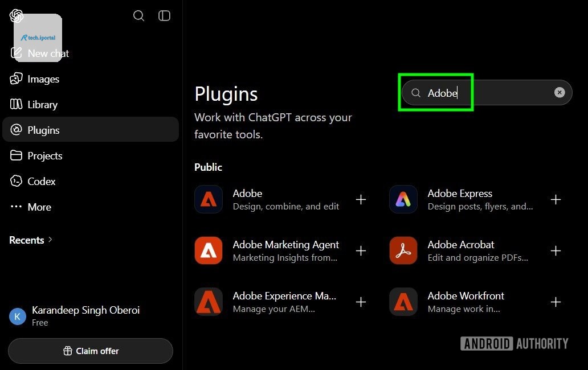Click the Adobe Workfront logo icon

[x=403, y=302]
